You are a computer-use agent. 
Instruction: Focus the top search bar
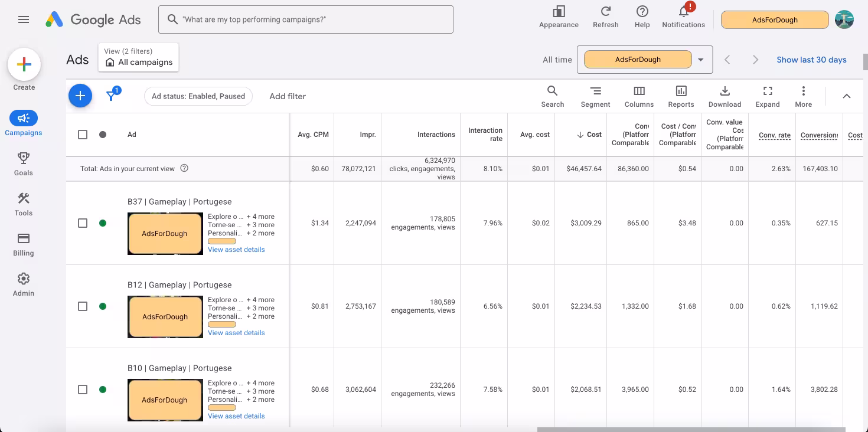click(x=306, y=19)
